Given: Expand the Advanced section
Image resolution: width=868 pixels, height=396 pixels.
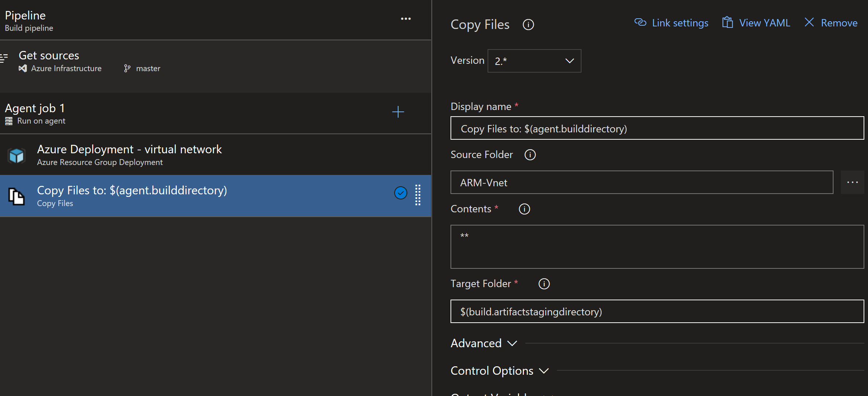Looking at the screenshot, I should 484,343.
